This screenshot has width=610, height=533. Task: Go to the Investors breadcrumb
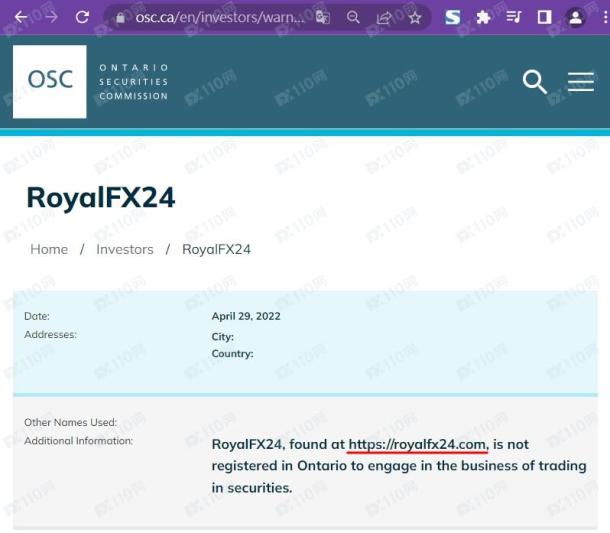tap(125, 249)
